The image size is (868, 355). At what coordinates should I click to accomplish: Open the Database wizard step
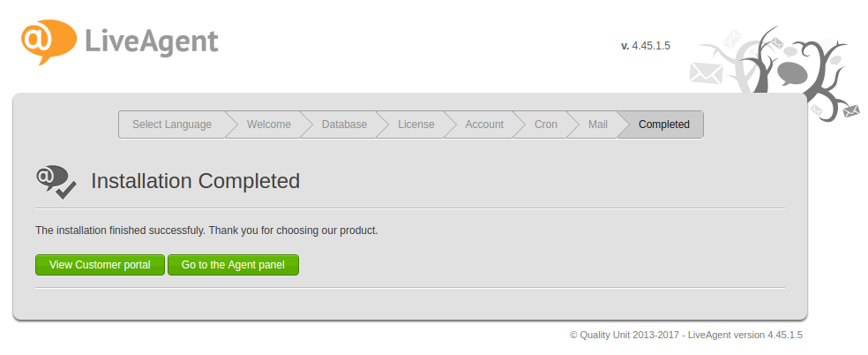(x=344, y=125)
